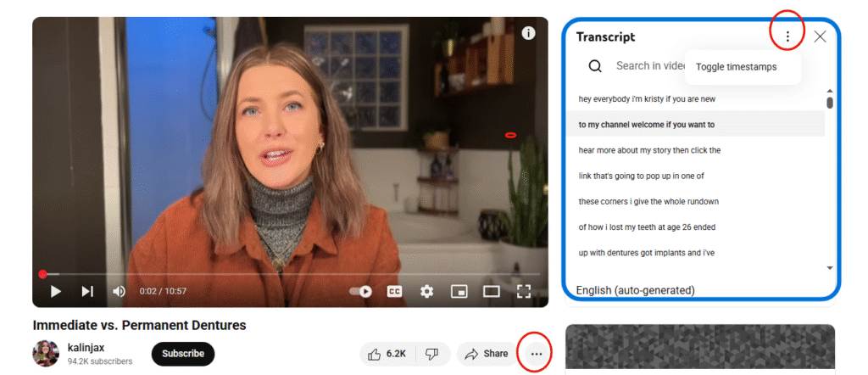This screenshot has width=868, height=375.
Task: Click the video title Immediate vs. Permanent Dentures
Action: click(x=140, y=325)
